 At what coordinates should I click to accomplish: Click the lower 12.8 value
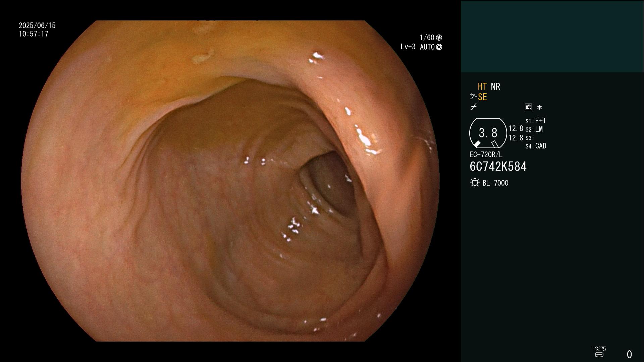516,138
